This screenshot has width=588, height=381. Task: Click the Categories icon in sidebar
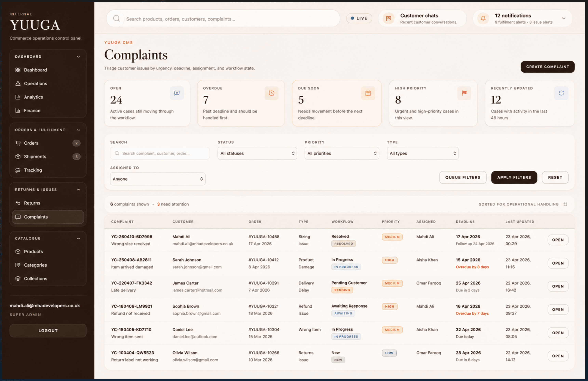pyautogui.click(x=18, y=265)
